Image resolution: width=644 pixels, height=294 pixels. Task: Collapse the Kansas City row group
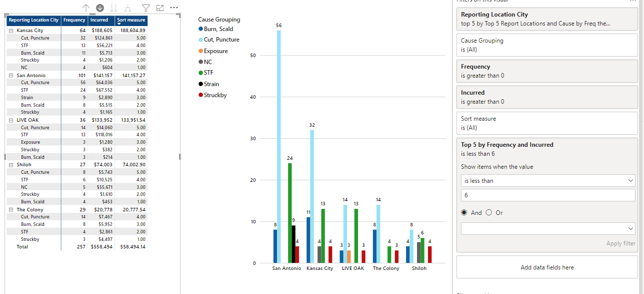click(x=10, y=31)
